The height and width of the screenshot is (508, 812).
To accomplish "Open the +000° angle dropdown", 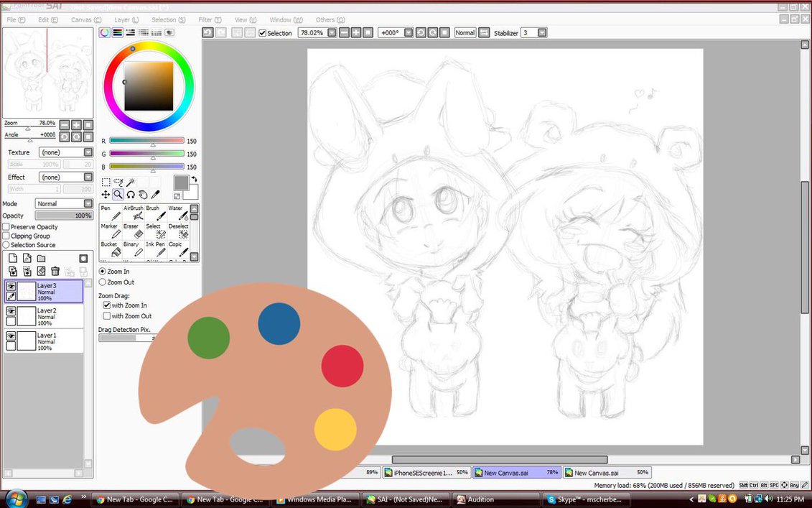I will (x=409, y=32).
